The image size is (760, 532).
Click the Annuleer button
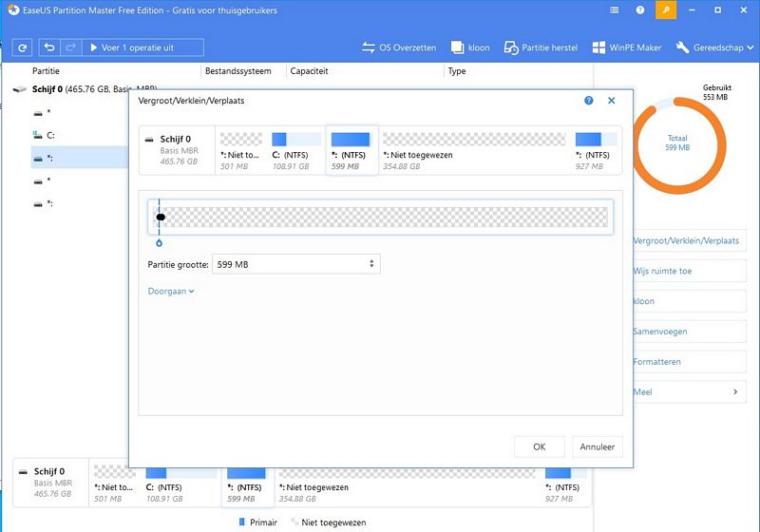coord(598,446)
